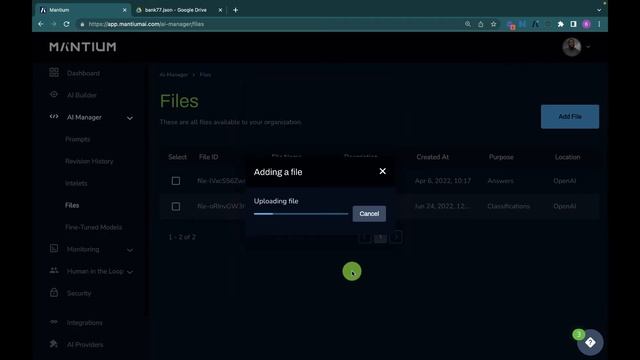Click the AI Manager code icon
This screenshot has width=640, height=360.
coord(54,116)
